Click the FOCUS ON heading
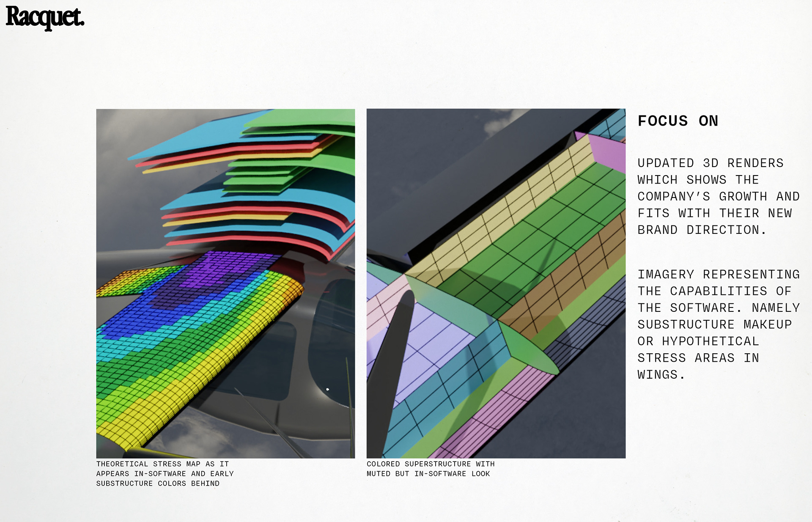This screenshot has height=522, width=812. pyautogui.click(x=678, y=121)
